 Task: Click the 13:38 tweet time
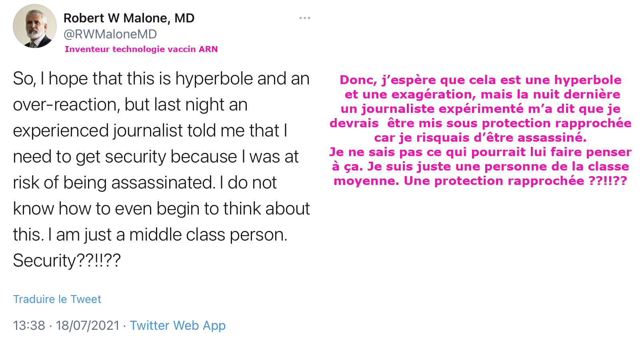[29, 325]
